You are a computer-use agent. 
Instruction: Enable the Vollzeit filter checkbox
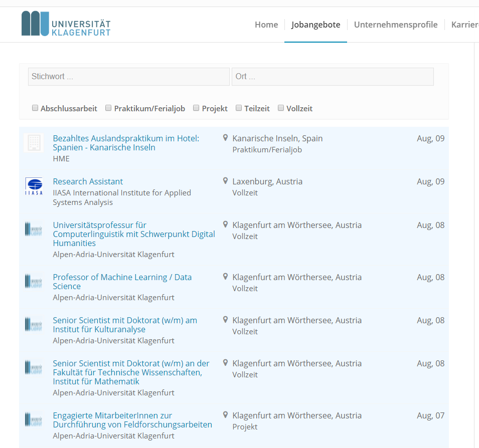(281, 108)
